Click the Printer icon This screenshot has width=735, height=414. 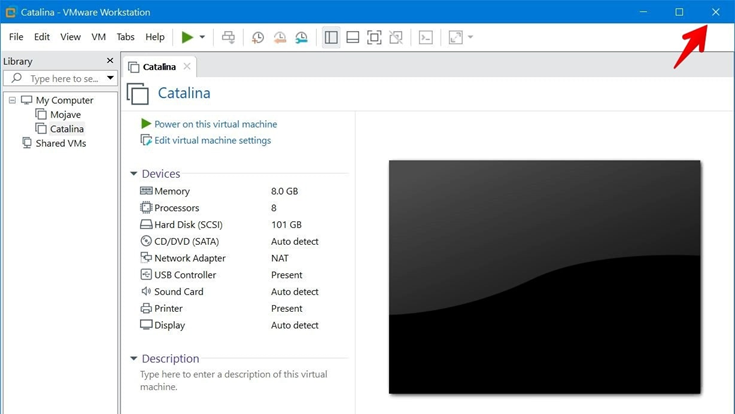click(x=146, y=308)
